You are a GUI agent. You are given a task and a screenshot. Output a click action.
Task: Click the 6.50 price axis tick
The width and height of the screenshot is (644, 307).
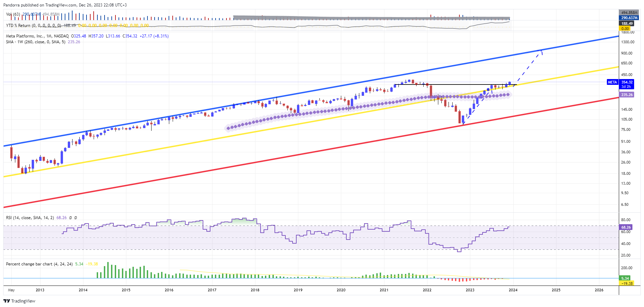click(x=625, y=204)
